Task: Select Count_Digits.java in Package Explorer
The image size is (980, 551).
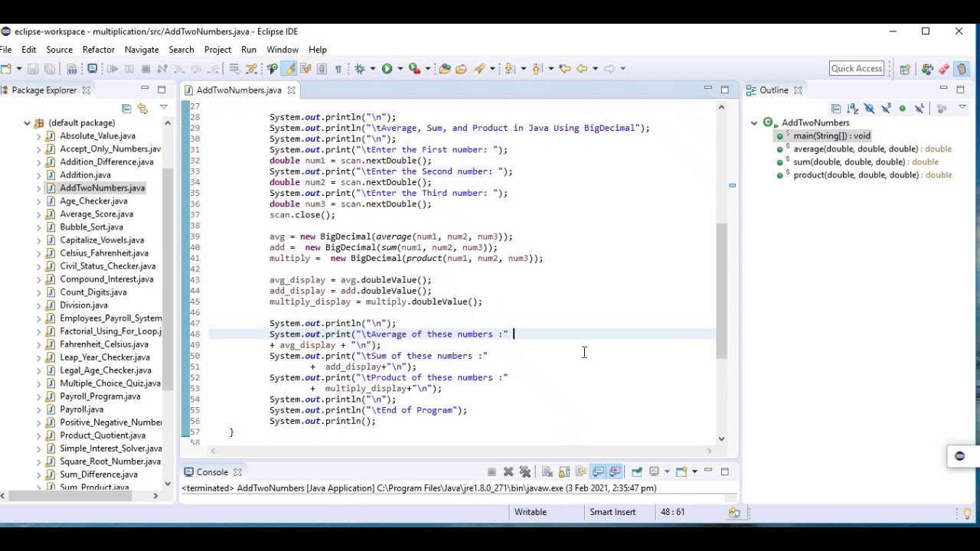Action: (93, 292)
